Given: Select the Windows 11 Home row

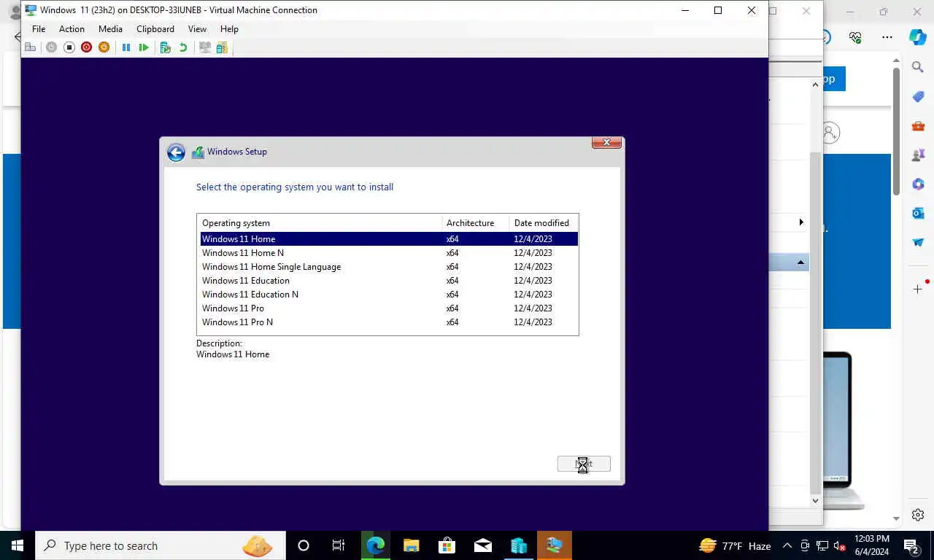Looking at the screenshot, I should click(x=389, y=239).
